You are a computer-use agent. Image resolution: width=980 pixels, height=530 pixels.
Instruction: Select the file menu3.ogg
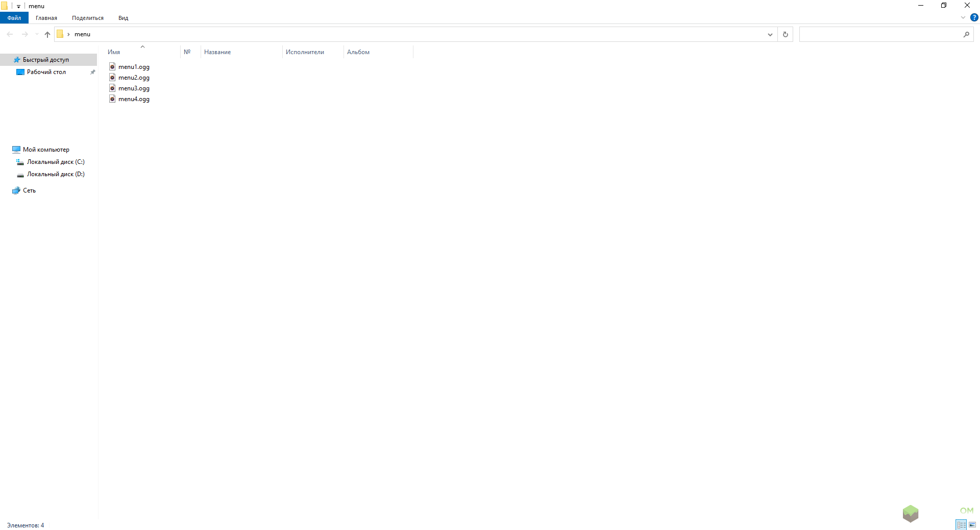click(x=134, y=88)
